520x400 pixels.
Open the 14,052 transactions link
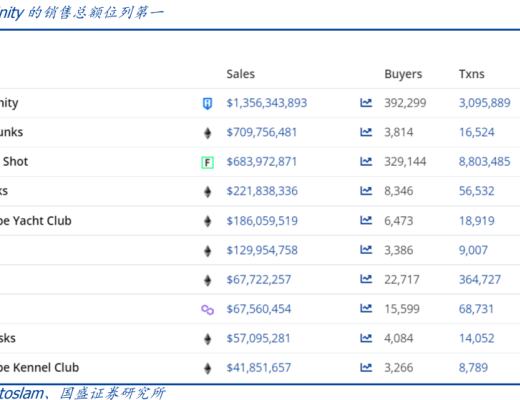coord(477,338)
